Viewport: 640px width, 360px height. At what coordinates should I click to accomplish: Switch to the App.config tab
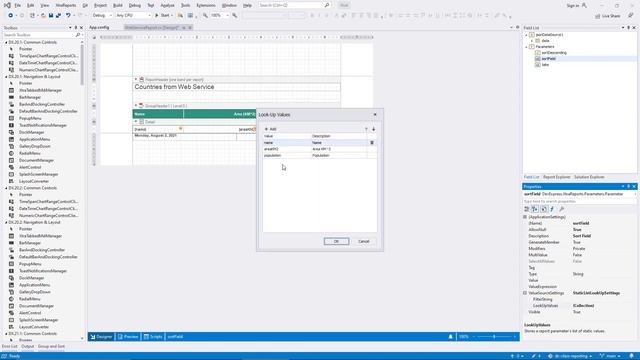coord(99,27)
